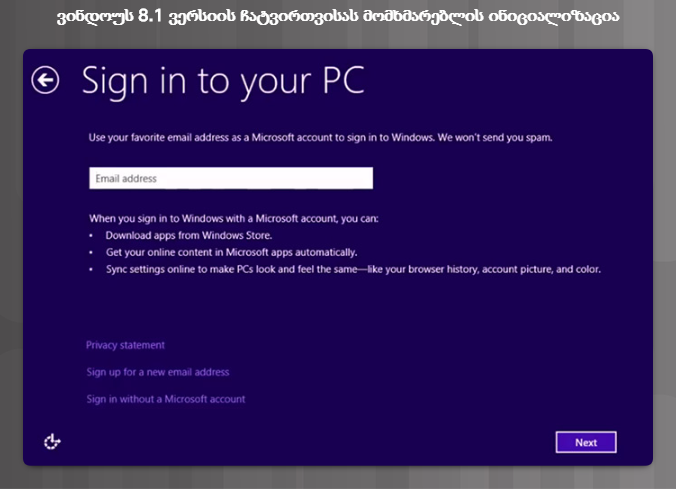Click the bullet dot before "Get your online content"
The height and width of the screenshot is (489, 676).
[91, 252]
